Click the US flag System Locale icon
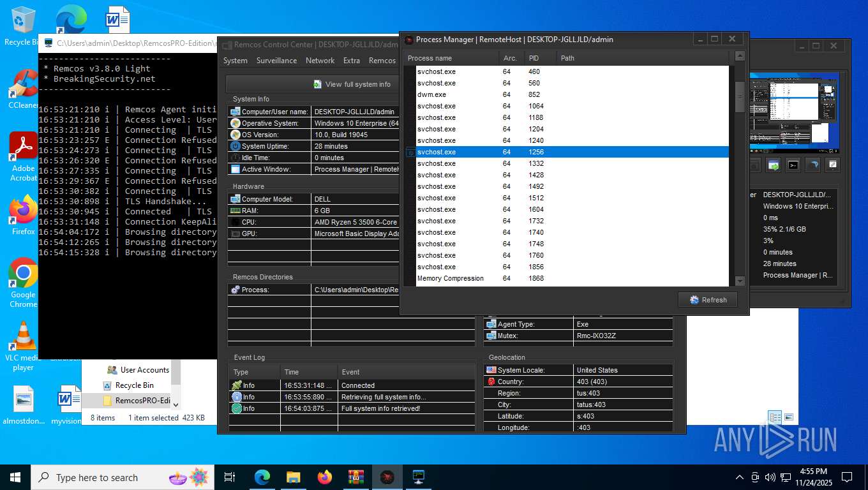Viewport: 868px width, 490px height. pyautogui.click(x=491, y=370)
